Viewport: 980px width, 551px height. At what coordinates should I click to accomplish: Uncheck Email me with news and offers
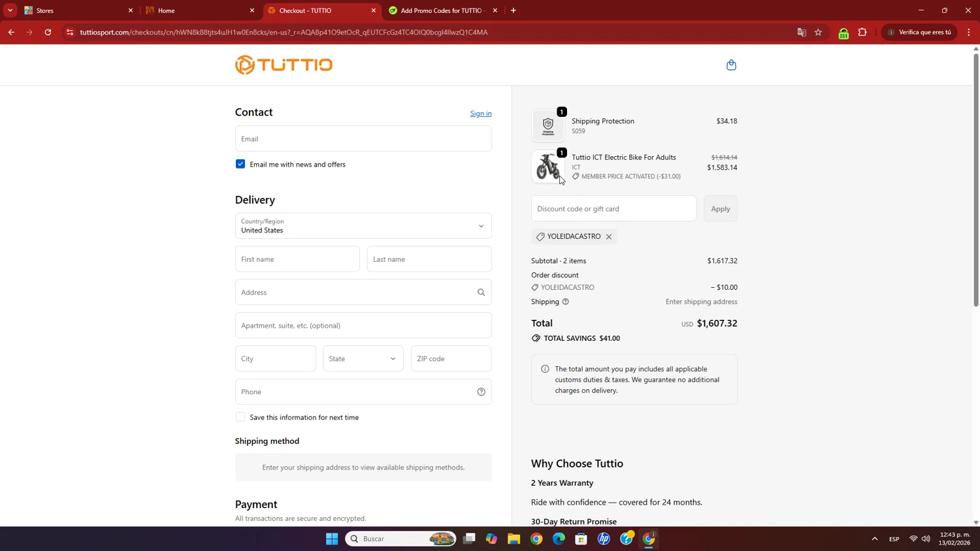pos(240,164)
